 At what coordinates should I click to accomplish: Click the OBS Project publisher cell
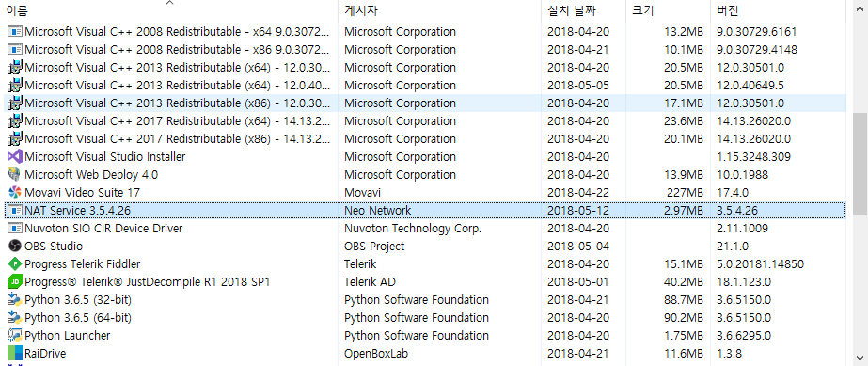tap(374, 246)
